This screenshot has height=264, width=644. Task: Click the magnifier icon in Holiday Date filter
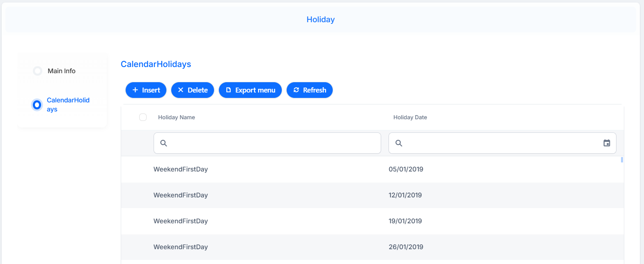click(398, 143)
